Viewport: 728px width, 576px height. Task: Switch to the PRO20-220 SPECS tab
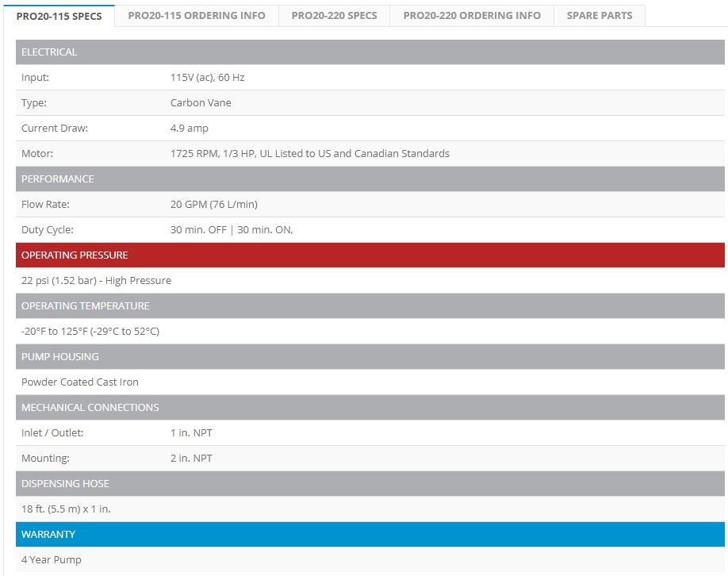335,16
